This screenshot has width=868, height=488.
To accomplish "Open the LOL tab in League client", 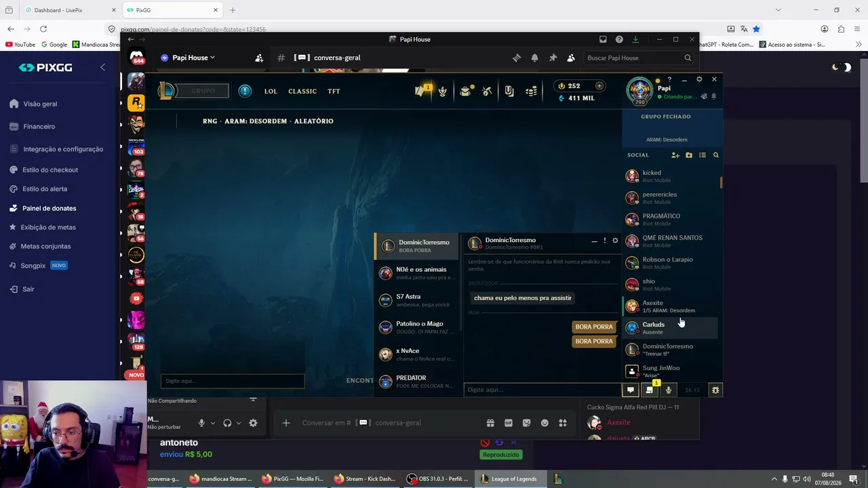I will point(271,91).
